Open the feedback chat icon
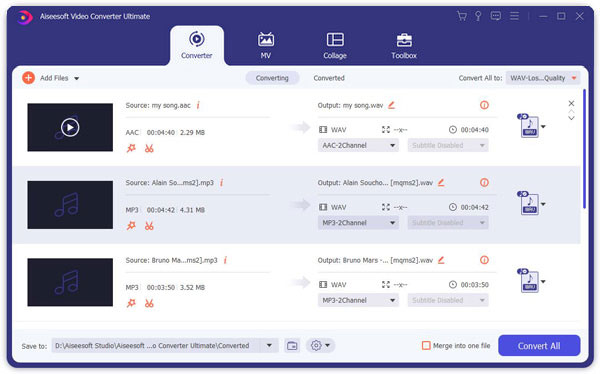600x374 pixels. (496, 16)
